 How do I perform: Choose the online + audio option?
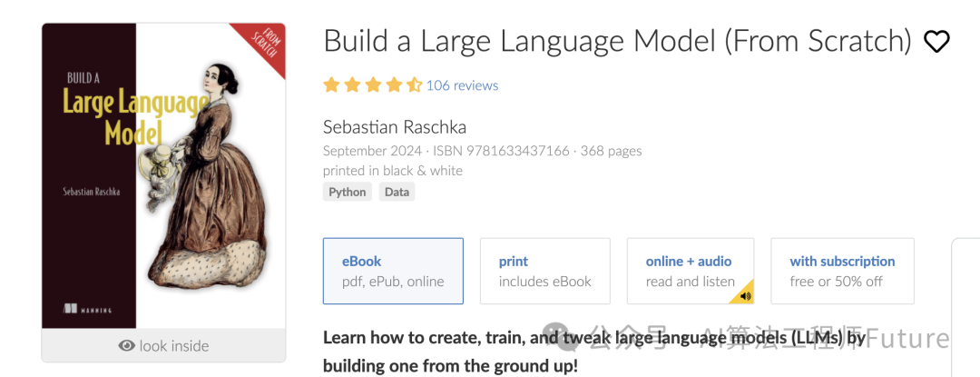(691, 271)
